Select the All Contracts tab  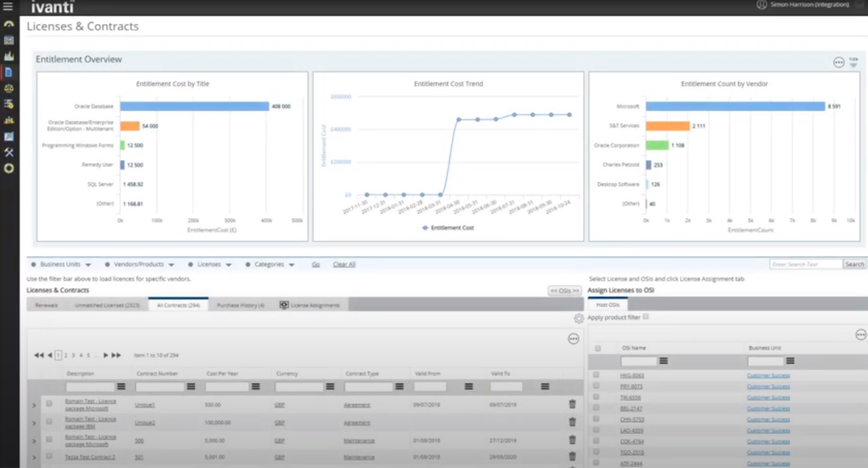pos(178,305)
